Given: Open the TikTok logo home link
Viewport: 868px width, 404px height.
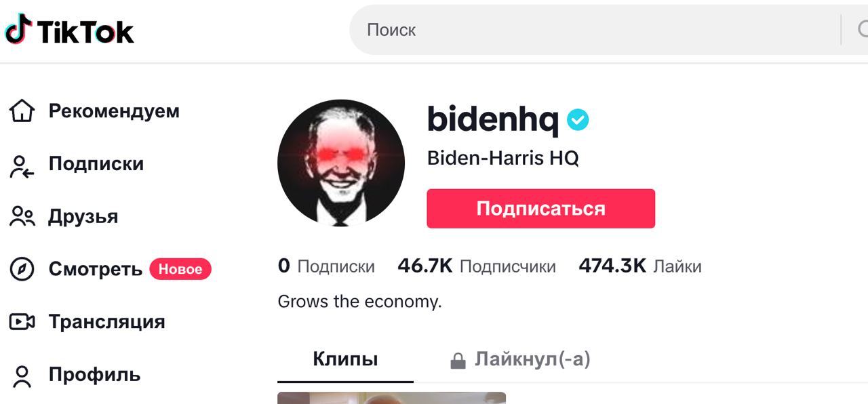Looking at the screenshot, I should (69, 30).
